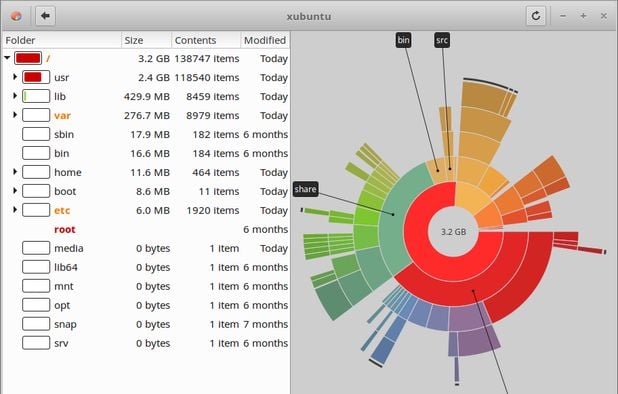Click the Disk Usage Analyzer app icon
Screen dimensions: 618x394
pyautogui.click(x=16, y=16)
